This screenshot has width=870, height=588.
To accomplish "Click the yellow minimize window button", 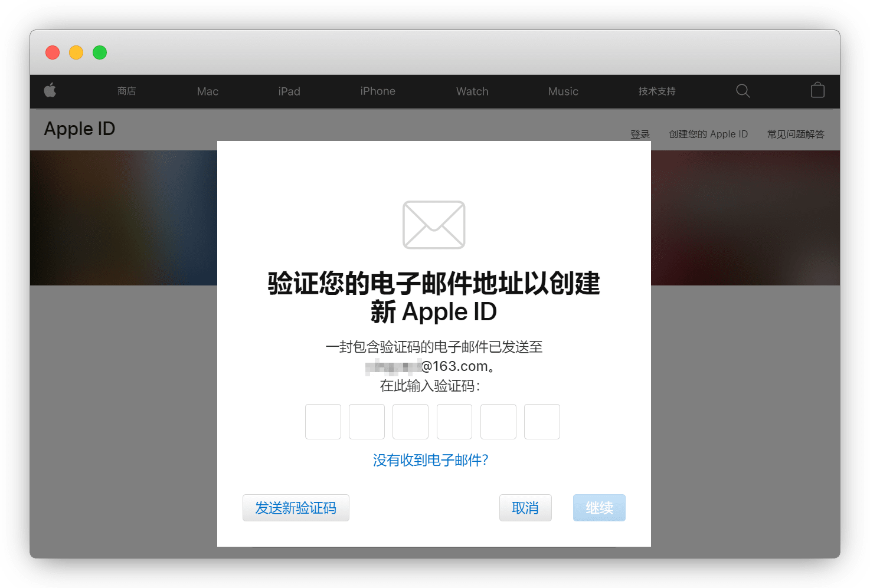I will [76, 52].
